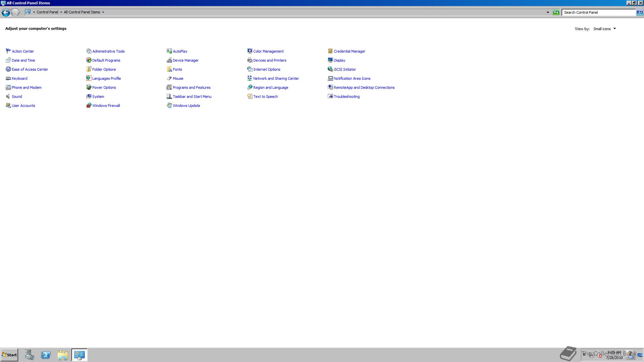Viewport: 644px width, 362px height.
Task: Click the All Control Panel Items breadcrumb
Action: pos(82,12)
